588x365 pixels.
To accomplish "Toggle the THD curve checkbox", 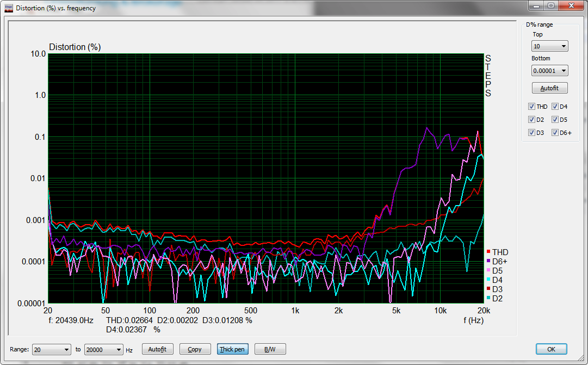I will 531,107.
